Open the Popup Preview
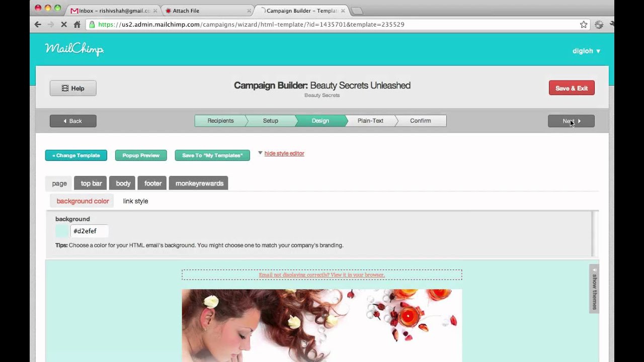Screen dimensions: 644x362 point(141,155)
